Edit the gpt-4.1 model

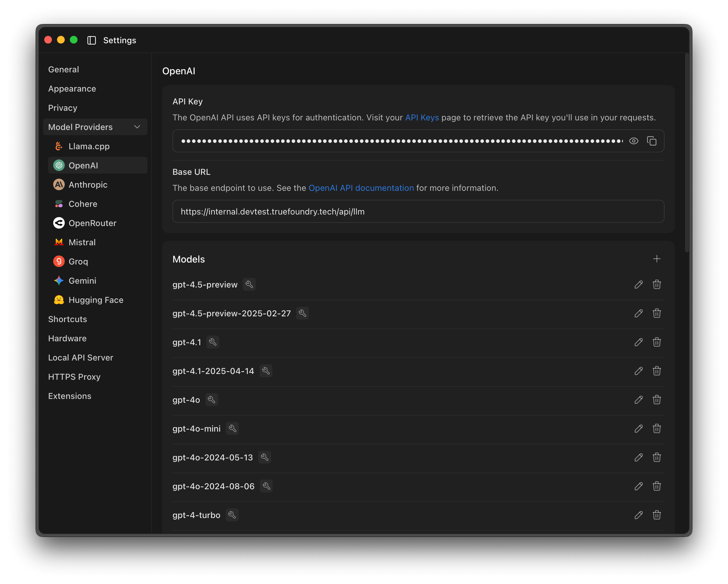click(x=638, y=342)
